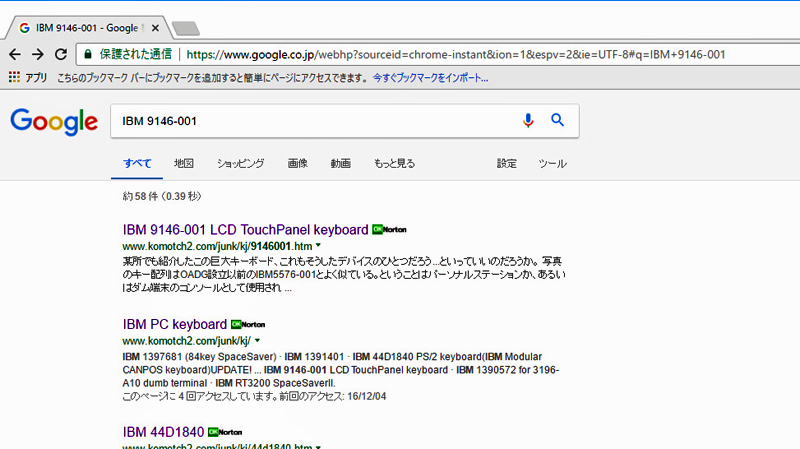Click Norton badge next to IBM PC keyboard result
Viewport: 800px width, 449px height.
[248, 325]
